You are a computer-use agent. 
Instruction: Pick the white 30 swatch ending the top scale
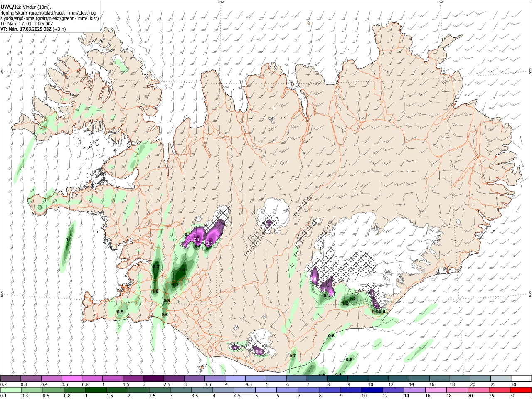[521, 379]
